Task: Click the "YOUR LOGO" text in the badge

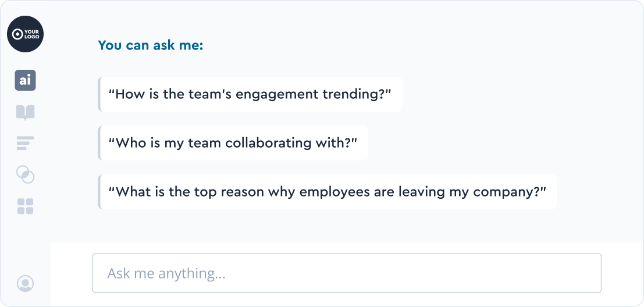Action: pos(31,34)
